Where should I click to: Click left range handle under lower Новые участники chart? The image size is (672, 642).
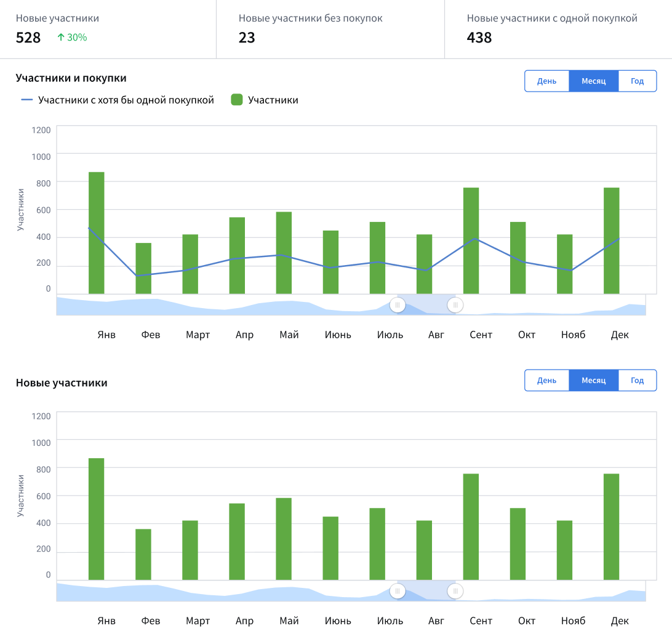[x=398, y=592]
